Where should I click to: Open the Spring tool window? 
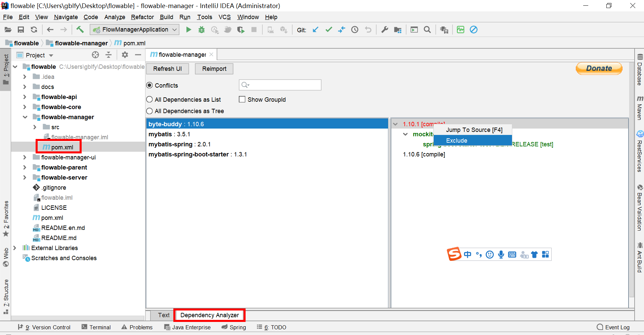coord(234,327)
